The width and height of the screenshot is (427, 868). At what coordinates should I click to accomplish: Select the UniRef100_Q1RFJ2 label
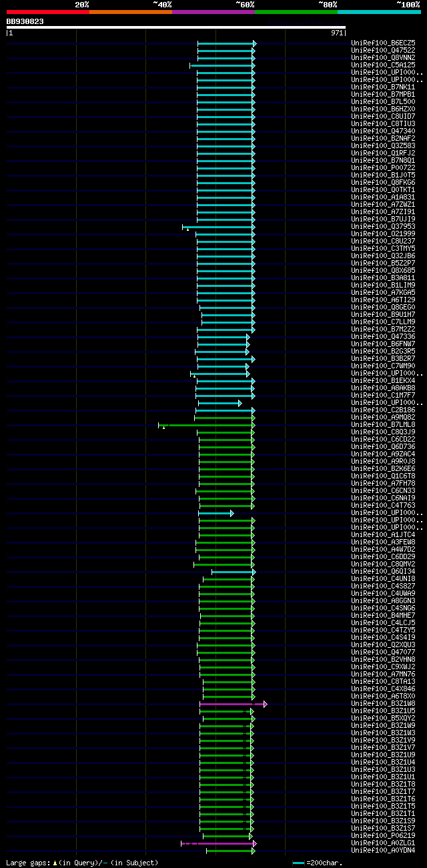pos(383,153)
